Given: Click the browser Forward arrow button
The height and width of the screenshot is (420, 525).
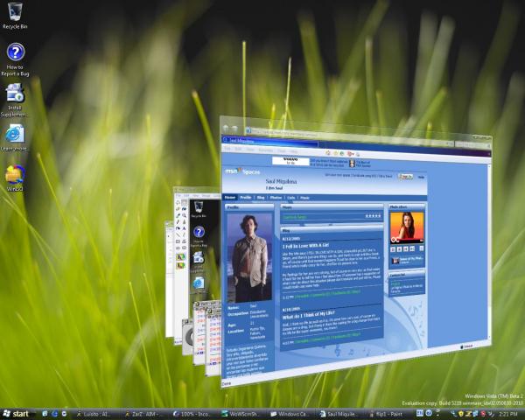Looking at the screenshot, I should [234, 129].
